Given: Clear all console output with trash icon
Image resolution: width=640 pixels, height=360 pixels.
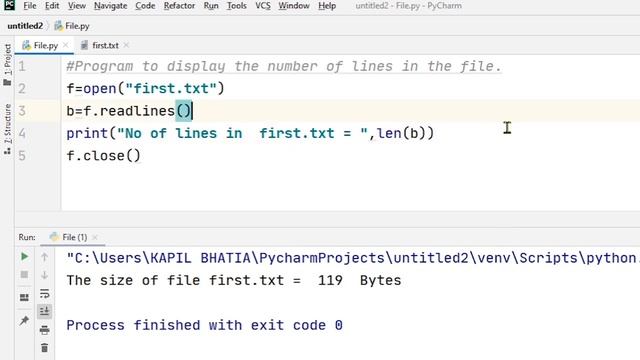Looking at the screenshot, I should [x=44, y=348].
